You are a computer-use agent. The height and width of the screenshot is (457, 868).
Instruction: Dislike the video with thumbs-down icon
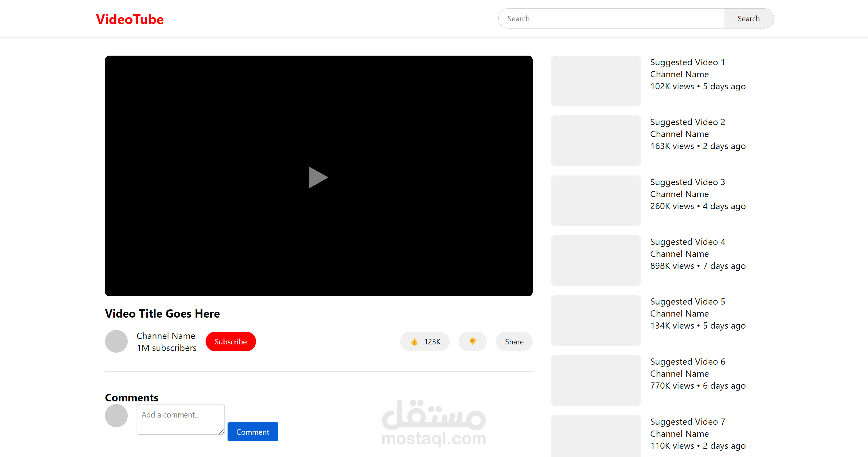pyautogui.click(x=473, y=342)
